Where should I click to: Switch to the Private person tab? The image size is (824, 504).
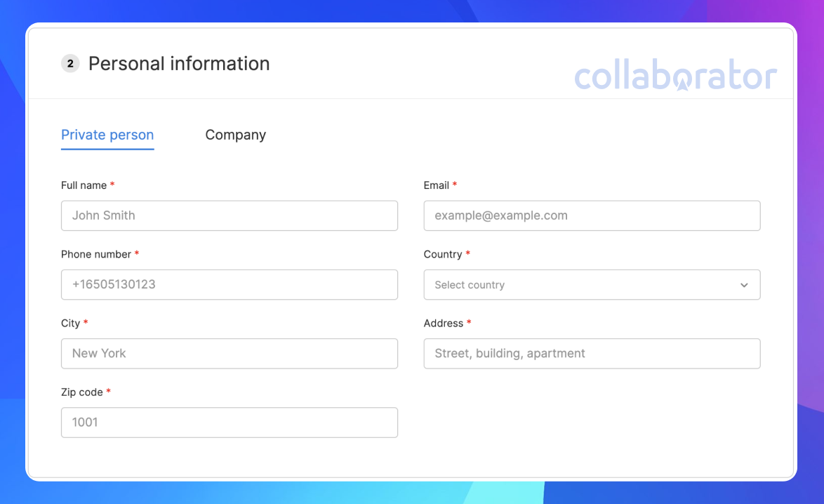coord(107,135)
